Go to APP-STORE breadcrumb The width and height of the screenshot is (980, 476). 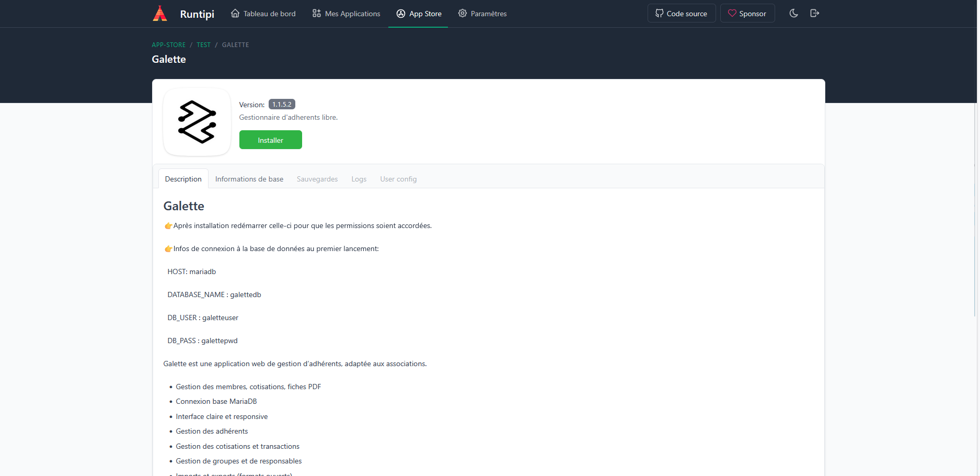pyautogui.click(x=168, y=45)
